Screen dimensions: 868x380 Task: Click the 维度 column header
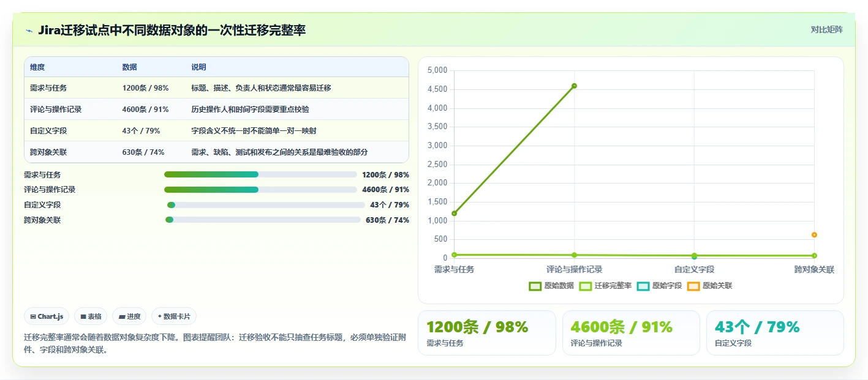[x=37, y=67]
